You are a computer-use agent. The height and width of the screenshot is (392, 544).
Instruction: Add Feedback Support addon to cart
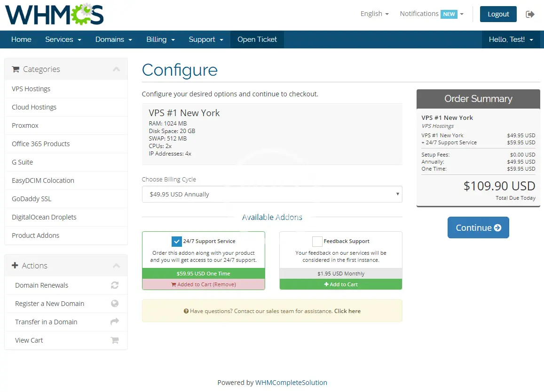[341, 284]
